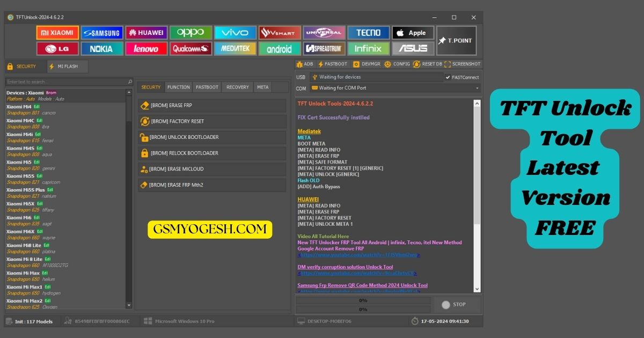Image resolution: width=644 pixels, height=338 pixels.
Task: Select the Xiaomi brand button
Action: [57, 33]
